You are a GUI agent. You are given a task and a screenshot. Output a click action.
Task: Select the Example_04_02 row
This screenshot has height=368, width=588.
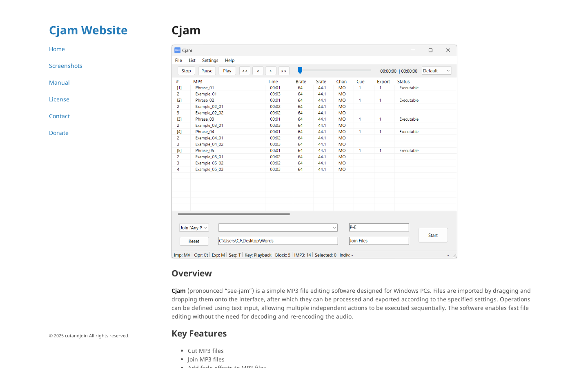tap(314, 144)
